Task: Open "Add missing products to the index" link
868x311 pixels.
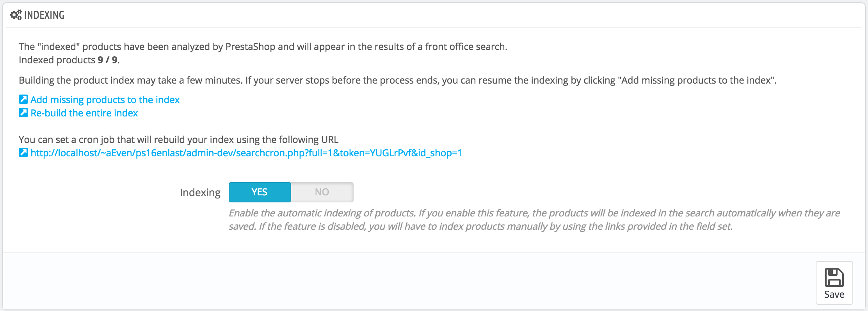Action: [x=105, y=100]
